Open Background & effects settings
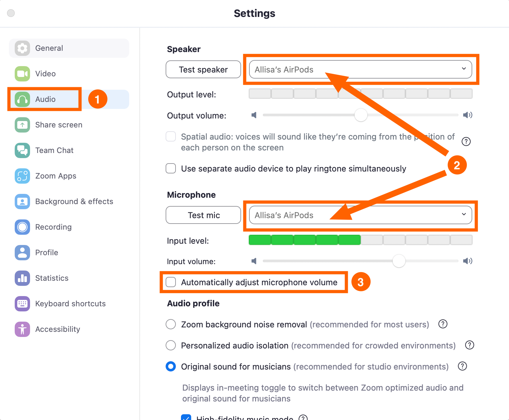 click(69, 202)
